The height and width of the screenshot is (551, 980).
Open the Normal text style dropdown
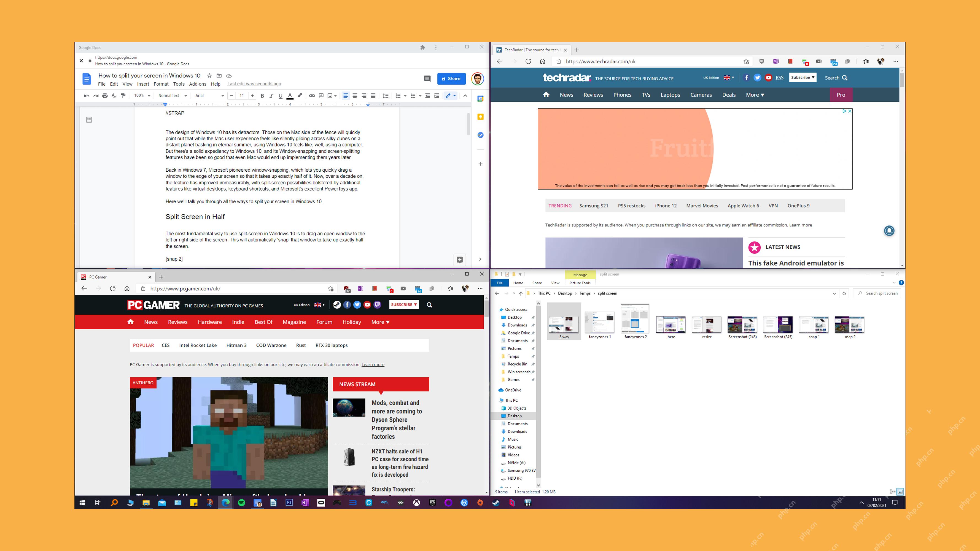click(172, 96)
